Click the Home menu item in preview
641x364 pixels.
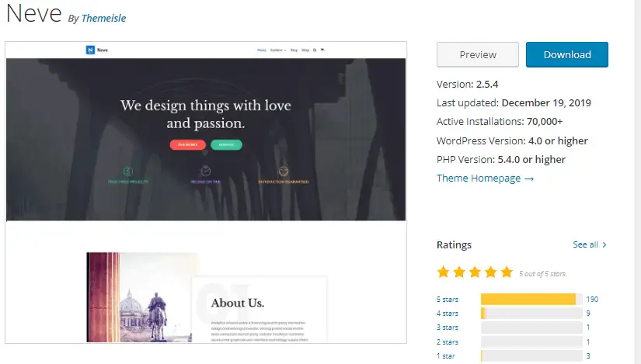(x=262, y=50)
